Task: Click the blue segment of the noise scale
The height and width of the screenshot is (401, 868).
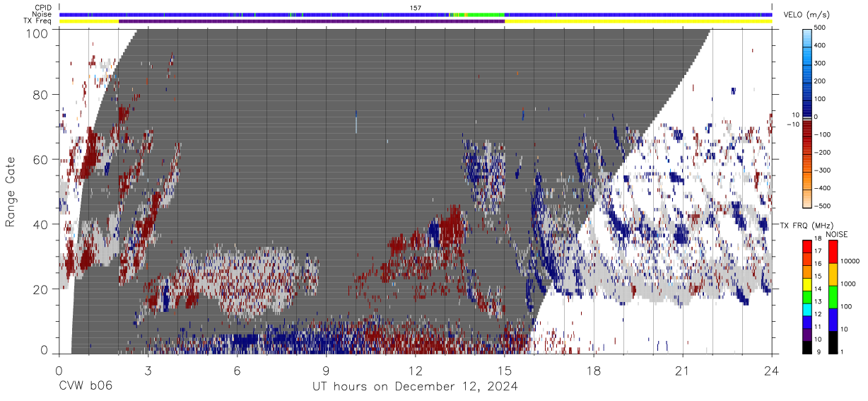Action: pos(833,320)
